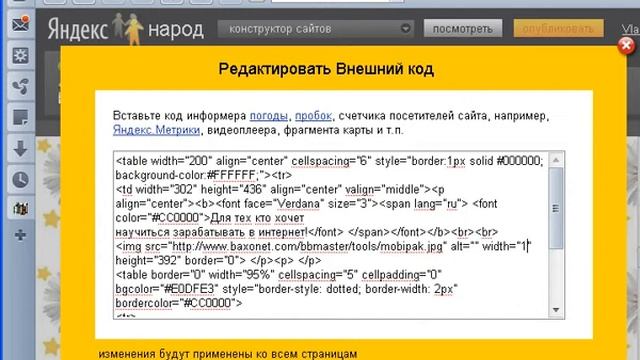Click the опубликовать button
640x360 pixels.
[x=558, y=29]
